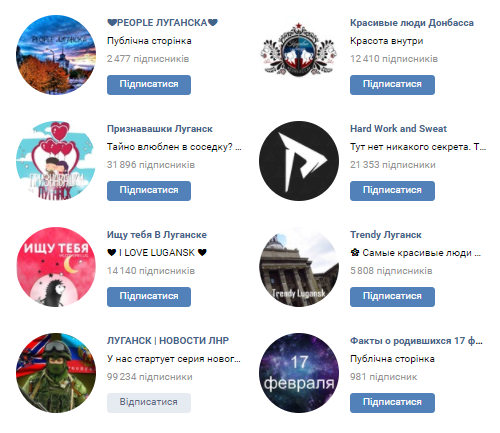
Task: Unsubscribe via Відписатися from ЛУГАНСК НОВОСТИ ЛНР
Action: (149, 403)
